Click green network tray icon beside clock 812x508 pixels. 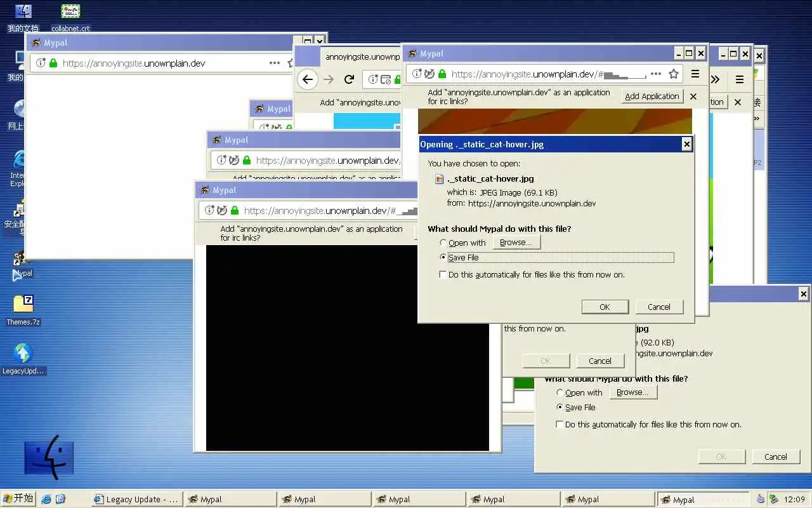774,499
